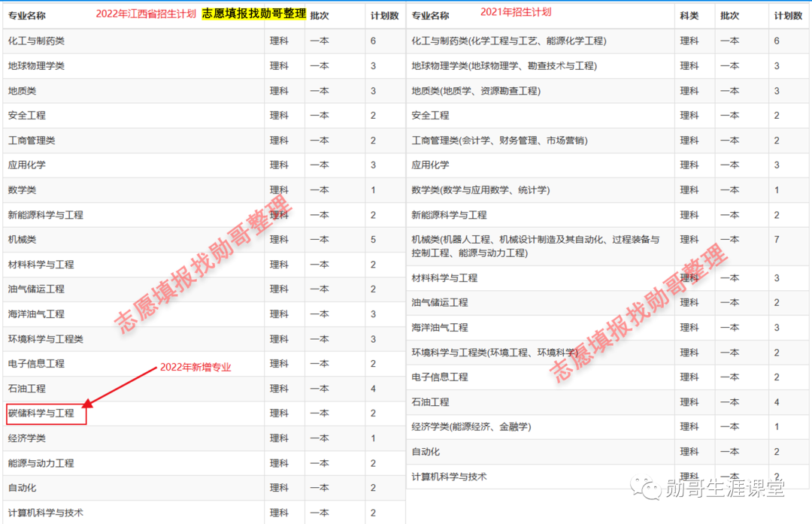Screen dimensions: 812x524
Task: Click 一本 in the 2021 安全工程 row
Action: pyautogui.click(x=729, y=116)
